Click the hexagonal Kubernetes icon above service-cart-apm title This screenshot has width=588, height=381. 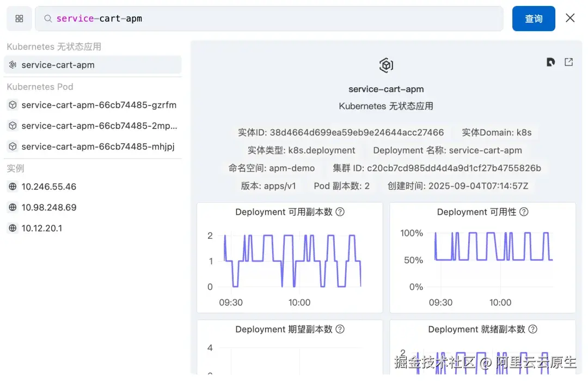pos(386,64)
